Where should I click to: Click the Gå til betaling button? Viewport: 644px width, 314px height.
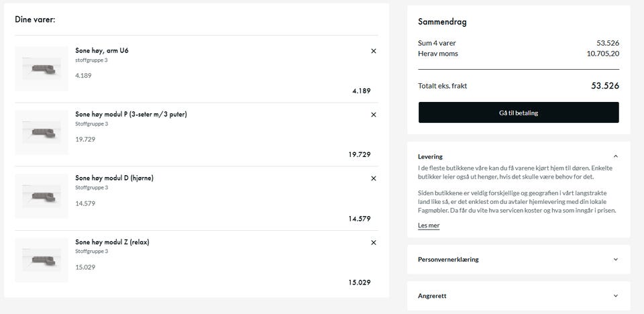click(519, 113)
